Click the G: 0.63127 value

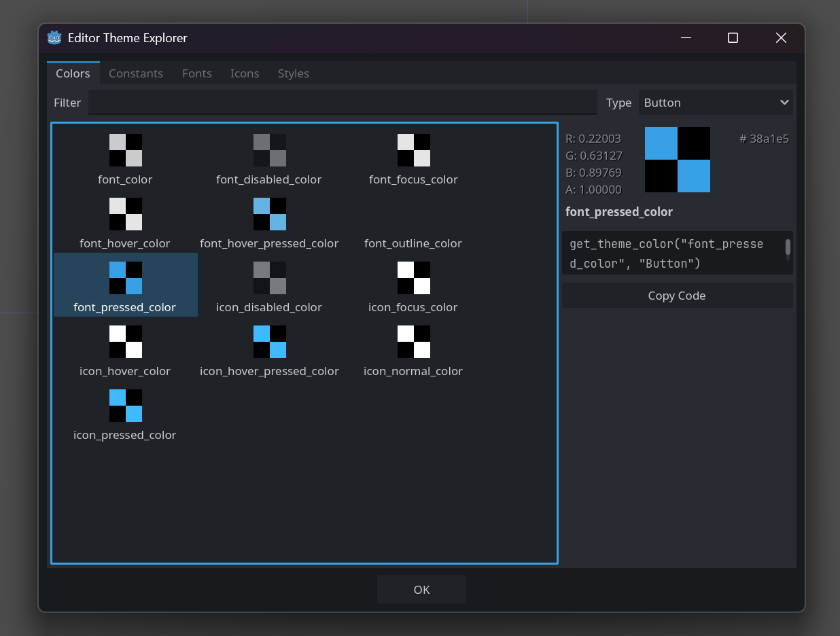pos(594,156)
